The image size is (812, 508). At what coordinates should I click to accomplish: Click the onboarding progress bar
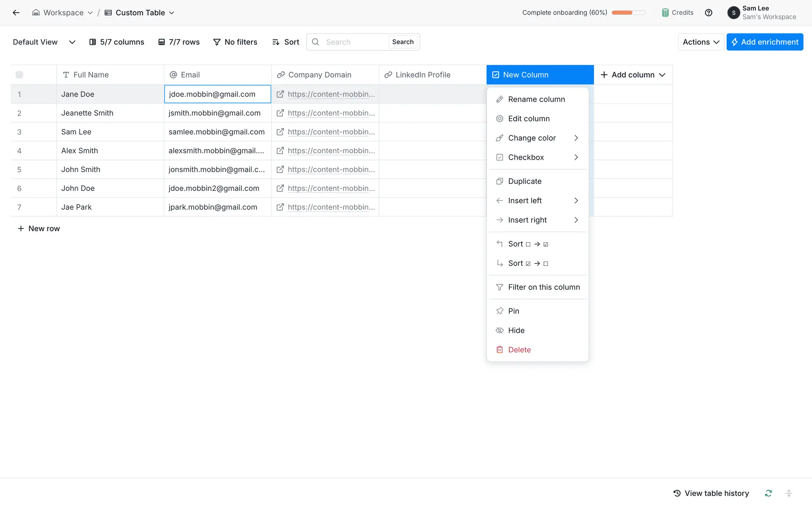click(x=628, y=13)
